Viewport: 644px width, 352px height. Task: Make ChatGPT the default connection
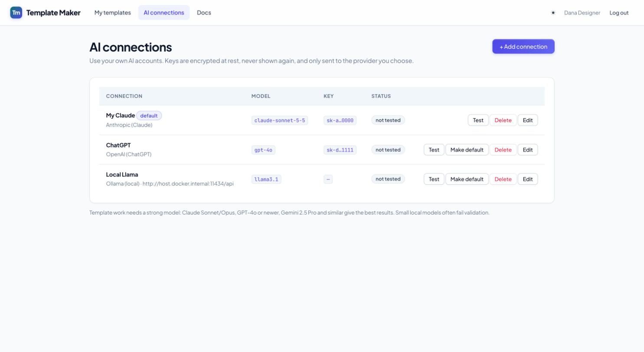(467, 150)
